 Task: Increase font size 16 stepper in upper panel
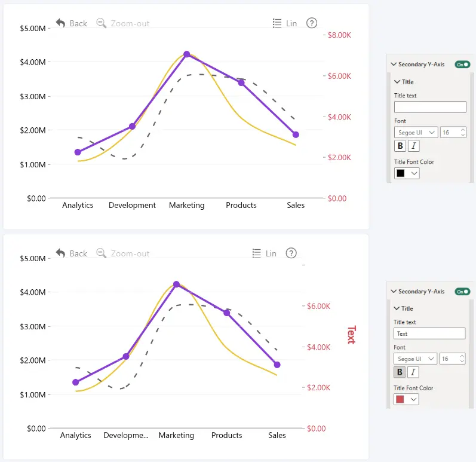[x=463, y=130]
